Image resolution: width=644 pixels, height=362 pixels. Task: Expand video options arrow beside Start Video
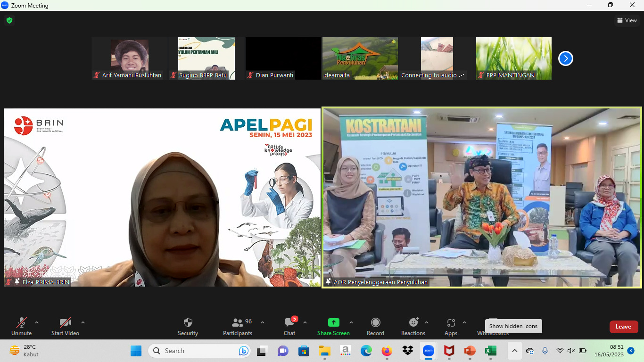pos(83,323)
